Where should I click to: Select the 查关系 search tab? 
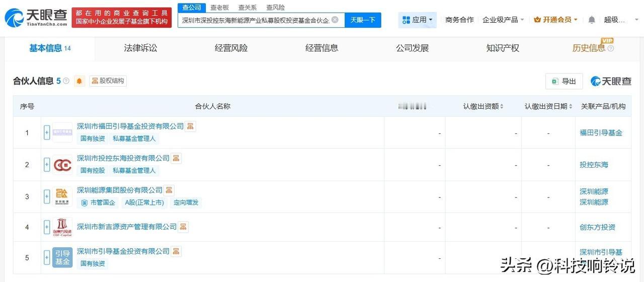click(248, 8)
